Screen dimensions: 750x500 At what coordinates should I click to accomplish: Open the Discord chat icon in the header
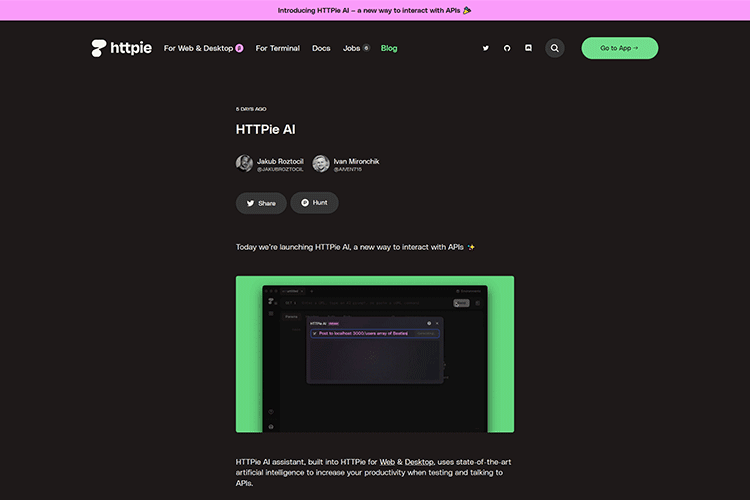[x=528, y=48]
